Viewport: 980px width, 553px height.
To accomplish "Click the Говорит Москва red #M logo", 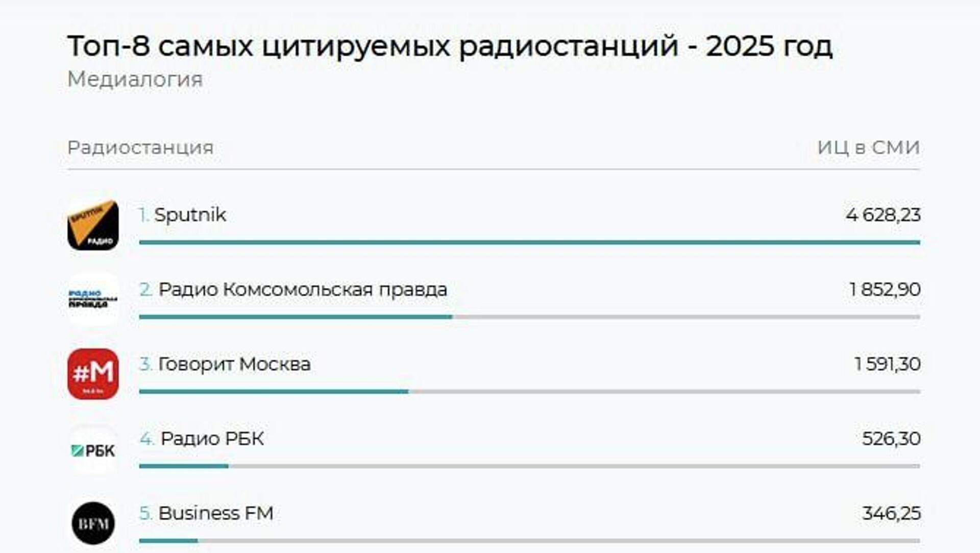I will click(93, 374).
